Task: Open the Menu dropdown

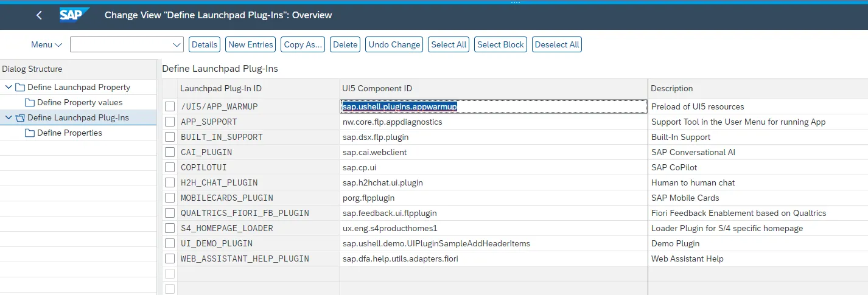Action: pyautogui.click(x=46, y=44)
